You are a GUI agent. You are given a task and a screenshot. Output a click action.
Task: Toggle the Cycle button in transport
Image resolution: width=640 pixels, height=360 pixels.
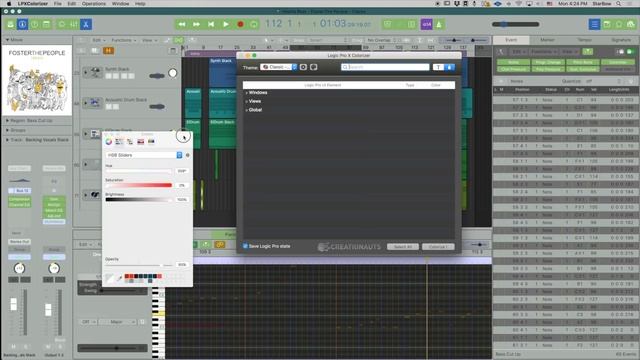[254, 24]
